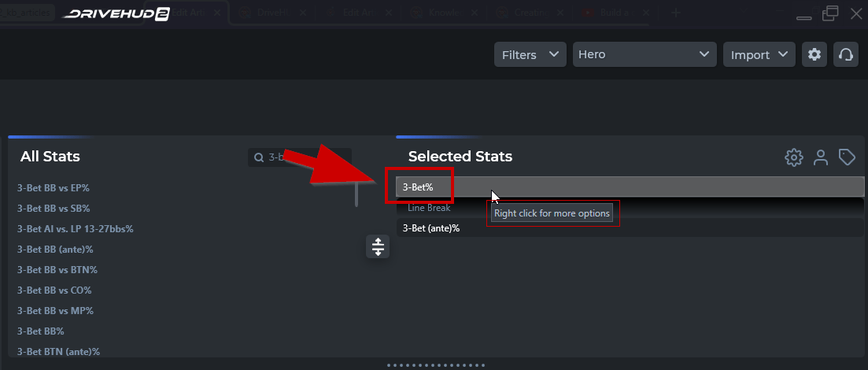Select 3-Bet (ante)% in Selected Stats
Image resolution: width=868 pixels, height=370 pixels.
(x=630, y=228)
